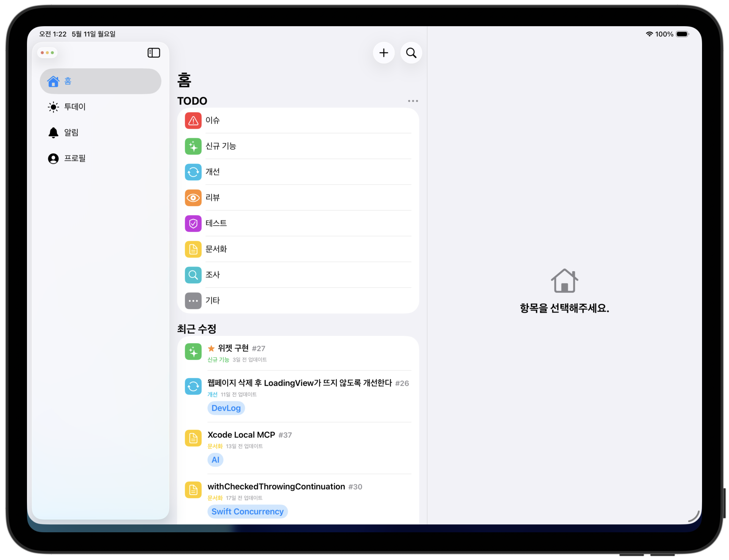Click the withCheckedThrowingContinuation document icon
The width and height of the screenshot is (729, 560).
(x=193, y=490)
